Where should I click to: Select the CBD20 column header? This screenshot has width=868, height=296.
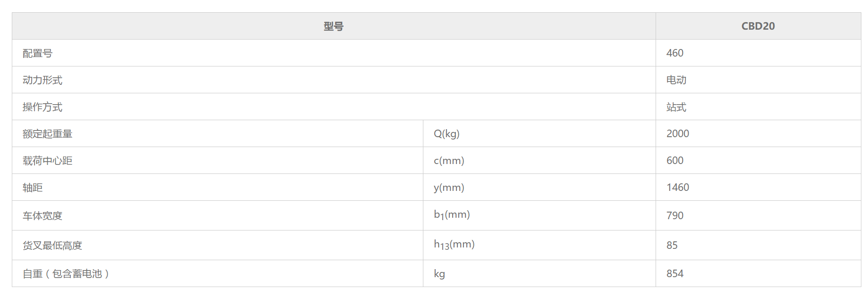click(x=758, y=26)
